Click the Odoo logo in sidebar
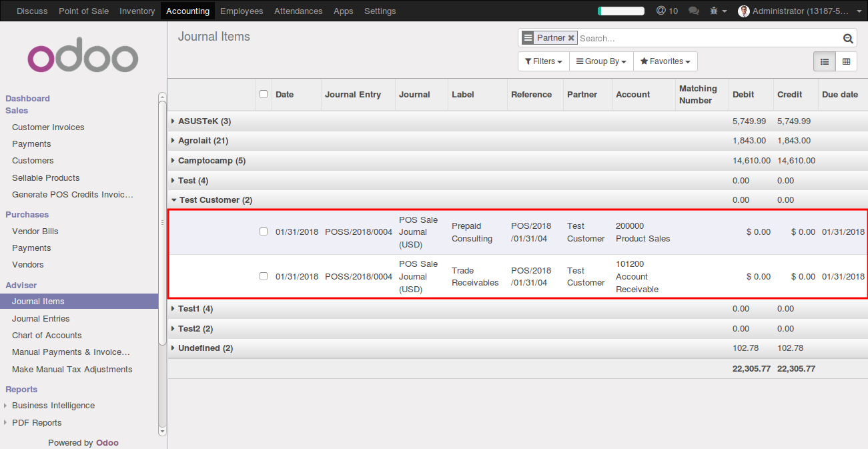Image resolution: width=868 pixels, height=449 pixels. (x=82, y=55)
